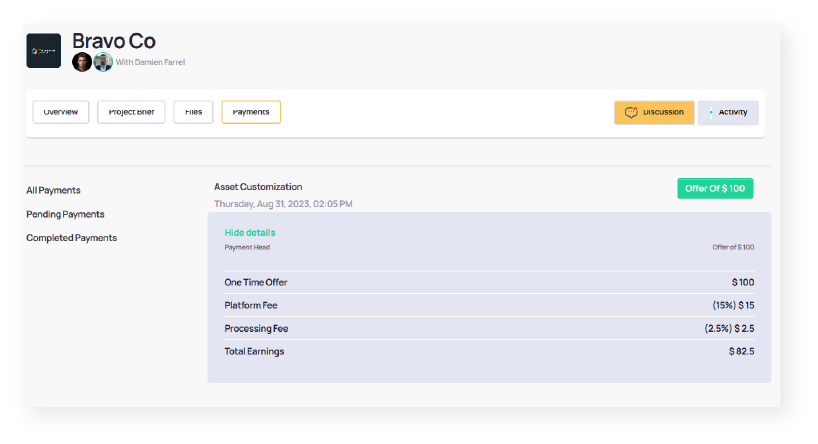The height and width of the screenshot is (444, 818).
Task: Click the Platform Fee row
Action: point(489,305)
